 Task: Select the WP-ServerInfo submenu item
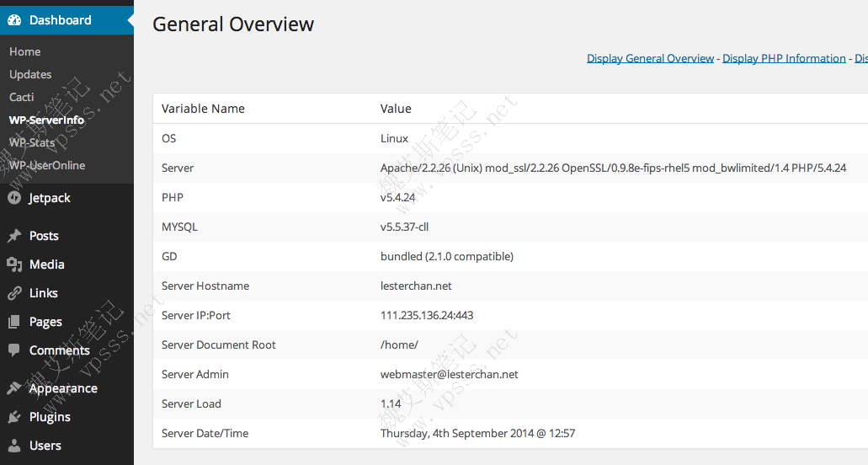tap(46, 120)
